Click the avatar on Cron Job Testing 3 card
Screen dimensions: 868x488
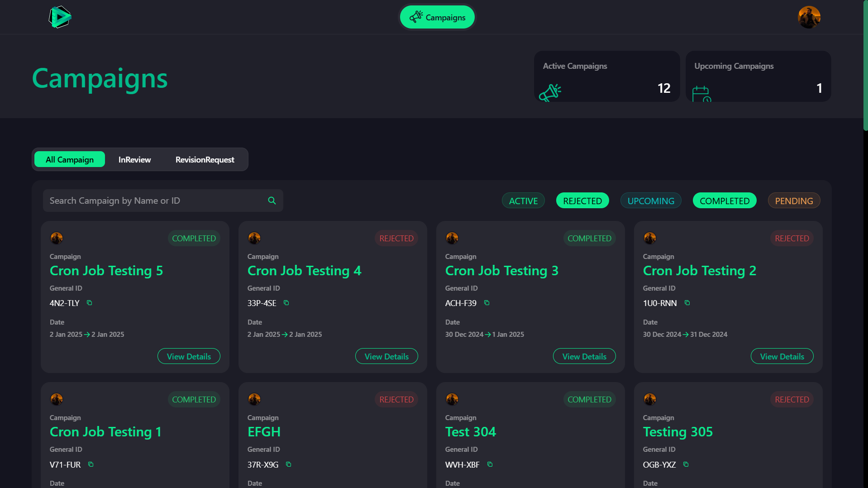coord(452,238)
